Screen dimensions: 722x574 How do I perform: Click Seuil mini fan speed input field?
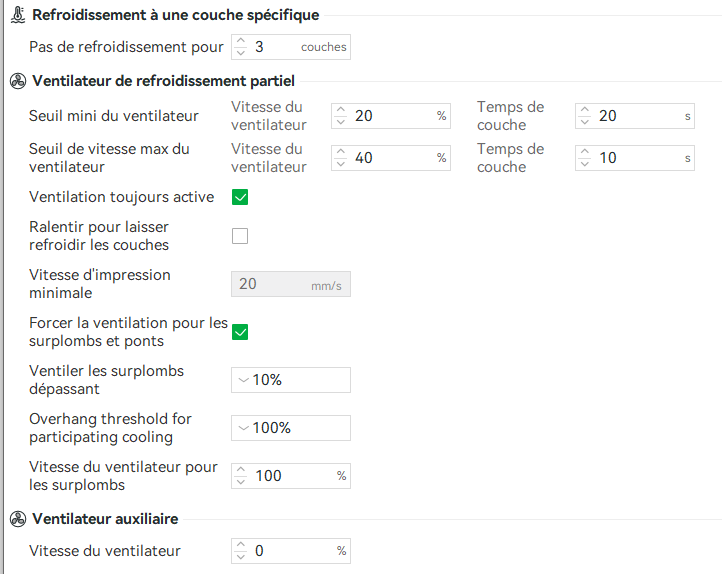click(392, 116)
